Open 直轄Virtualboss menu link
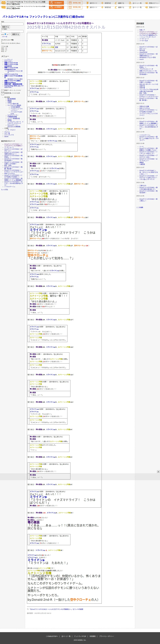This screenshot has width=160, height=644. coord(10,83)
